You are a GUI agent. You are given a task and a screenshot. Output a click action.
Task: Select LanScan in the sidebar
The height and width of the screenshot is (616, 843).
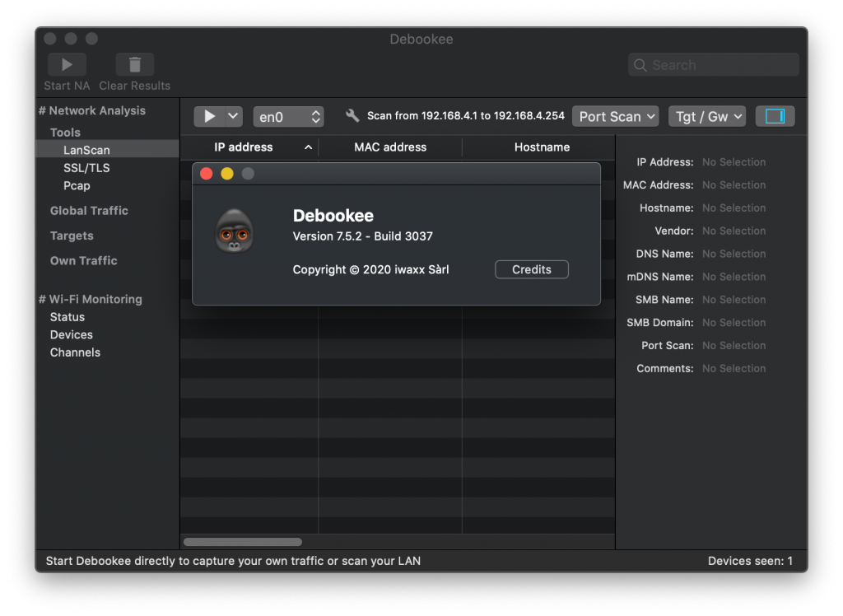coord(108,150)
